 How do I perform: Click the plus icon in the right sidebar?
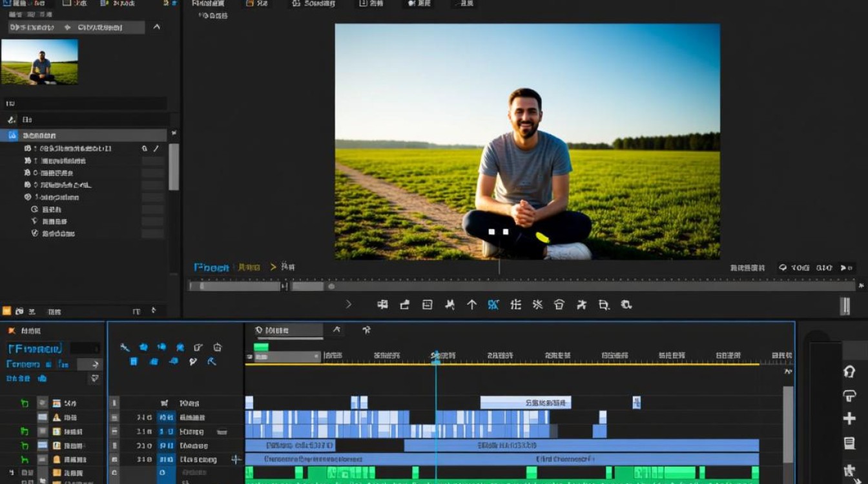point(850,419)
